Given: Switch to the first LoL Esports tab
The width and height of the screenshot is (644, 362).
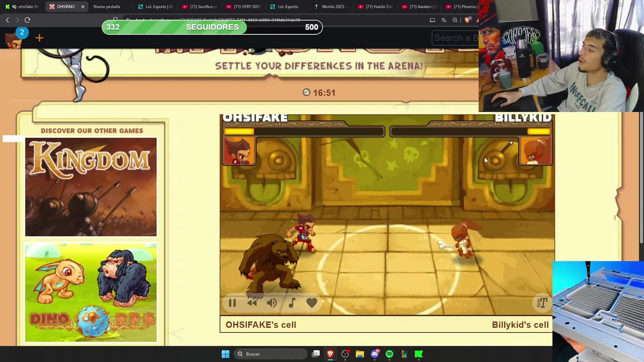Looking at the screenshot, I should (155, 7).
